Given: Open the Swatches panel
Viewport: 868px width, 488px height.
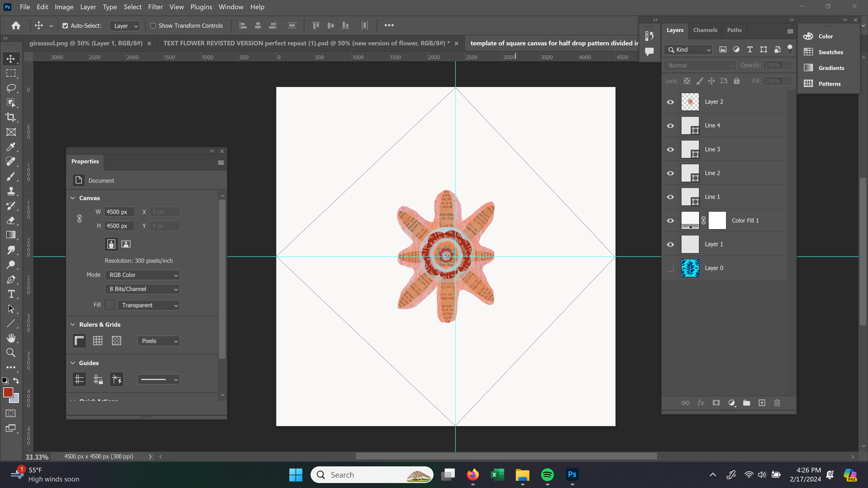Looking at the screenshot, I should click(x=830, y=52).
